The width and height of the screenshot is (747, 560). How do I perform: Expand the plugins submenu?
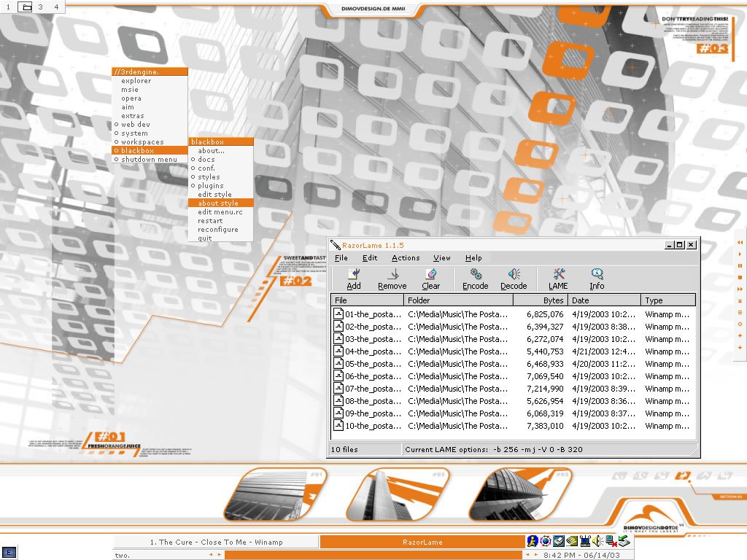point(220,185)
